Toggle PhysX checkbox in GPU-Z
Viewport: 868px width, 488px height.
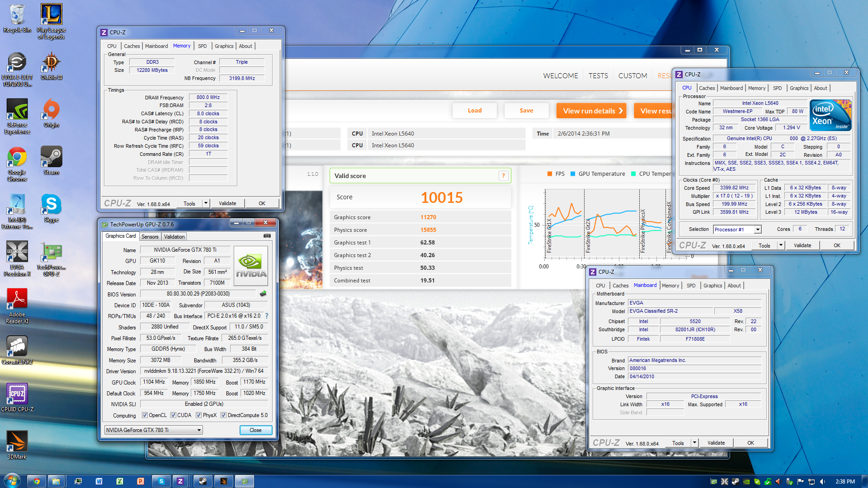point(198,415)
